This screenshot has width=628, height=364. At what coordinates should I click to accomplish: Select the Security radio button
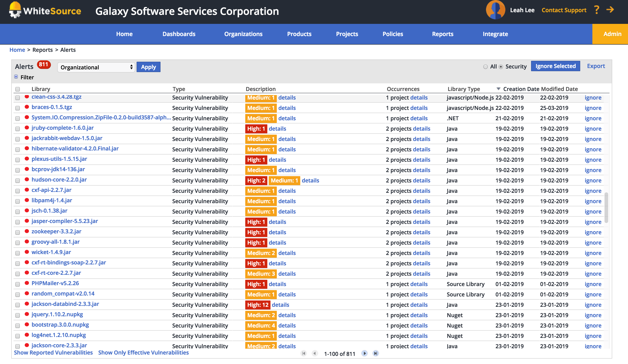click(x=501, y=67)
